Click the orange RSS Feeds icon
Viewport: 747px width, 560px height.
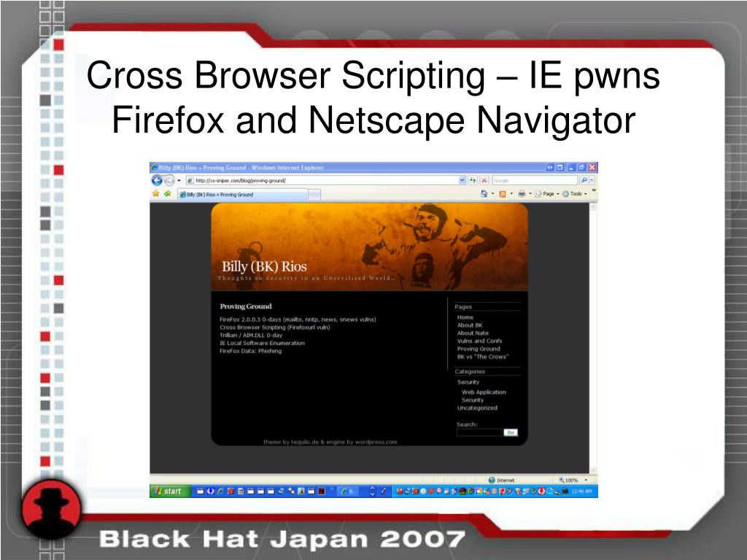pyautogui.click(x=502, y=194)
